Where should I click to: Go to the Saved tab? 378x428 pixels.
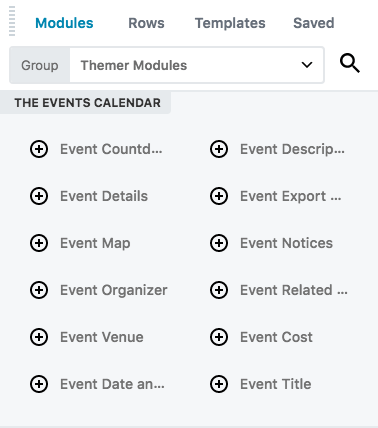314,23
